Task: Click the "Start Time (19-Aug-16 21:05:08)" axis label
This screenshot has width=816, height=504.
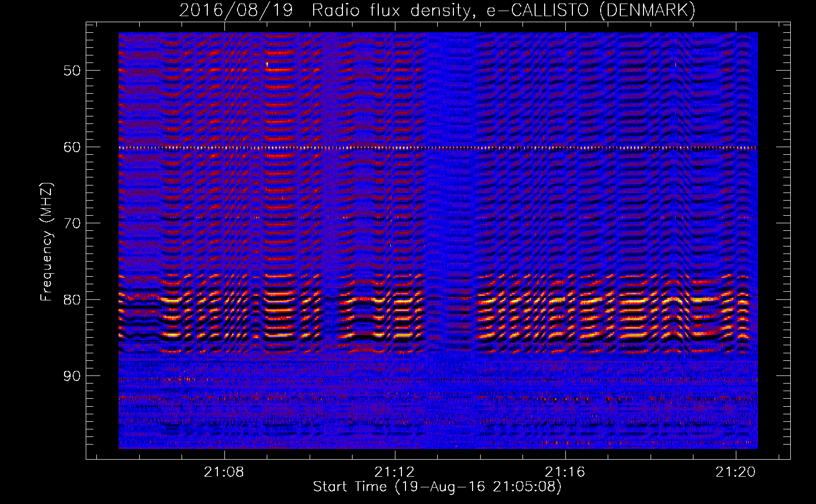Action: [437, 487]
